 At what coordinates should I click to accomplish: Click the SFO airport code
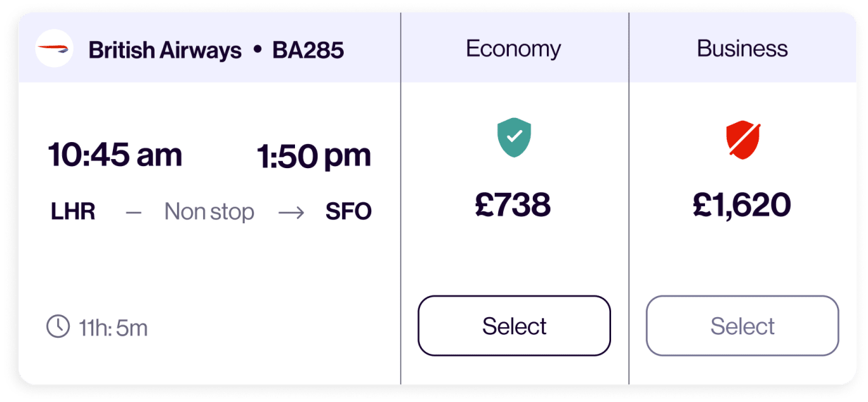pos(349,212)
